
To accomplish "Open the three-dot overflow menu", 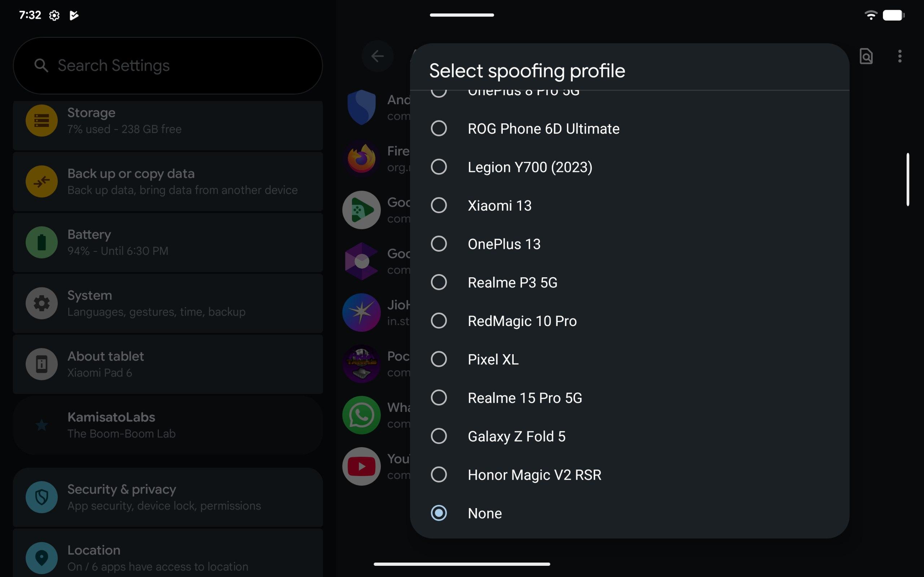I will click(899, 57).
